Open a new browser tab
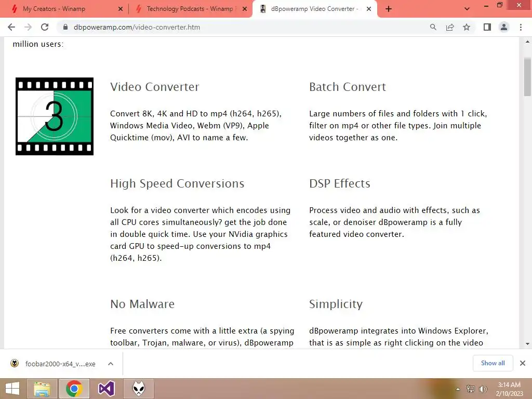This screenshot has width=532, height=399. (389, 9)
